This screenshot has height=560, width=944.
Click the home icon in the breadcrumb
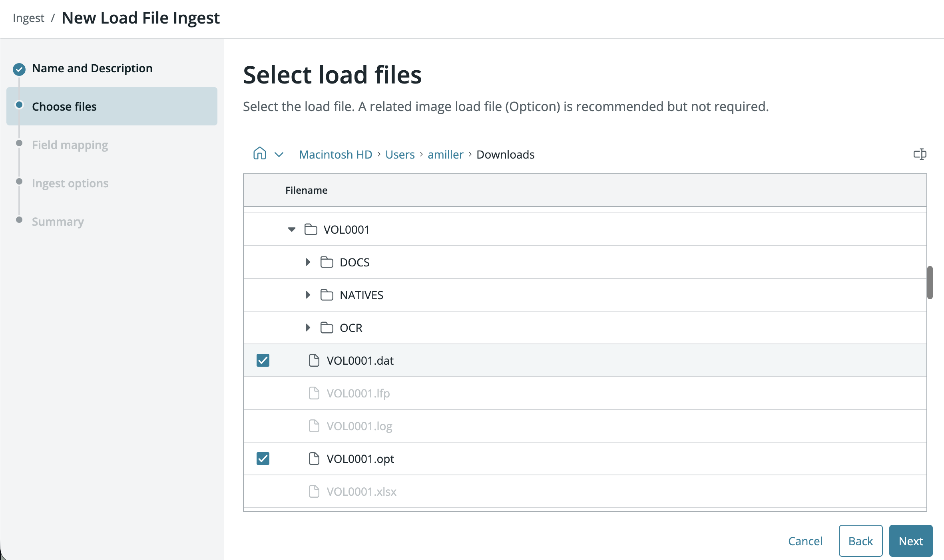259,153
